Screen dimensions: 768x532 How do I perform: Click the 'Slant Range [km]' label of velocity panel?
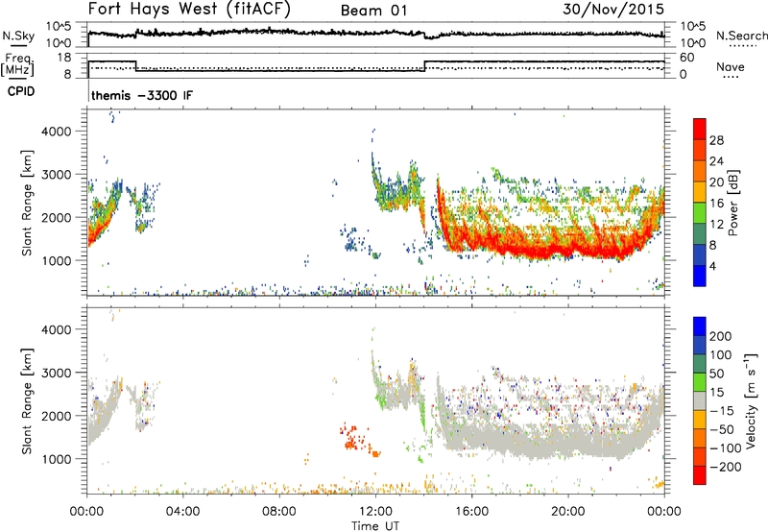pos(27,400)
